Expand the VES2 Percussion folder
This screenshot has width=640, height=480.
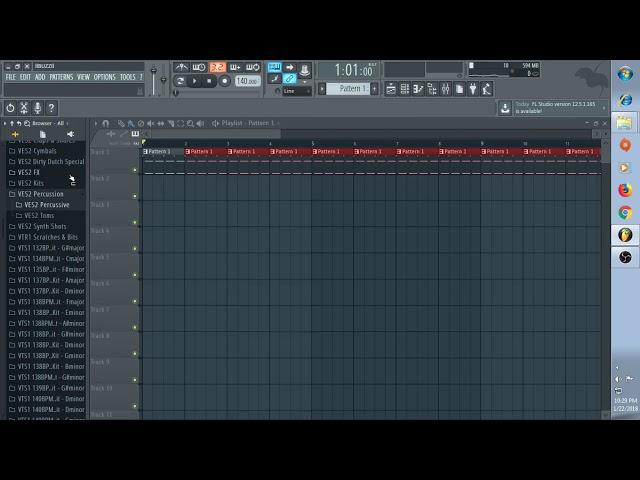(x=40, y=194)
